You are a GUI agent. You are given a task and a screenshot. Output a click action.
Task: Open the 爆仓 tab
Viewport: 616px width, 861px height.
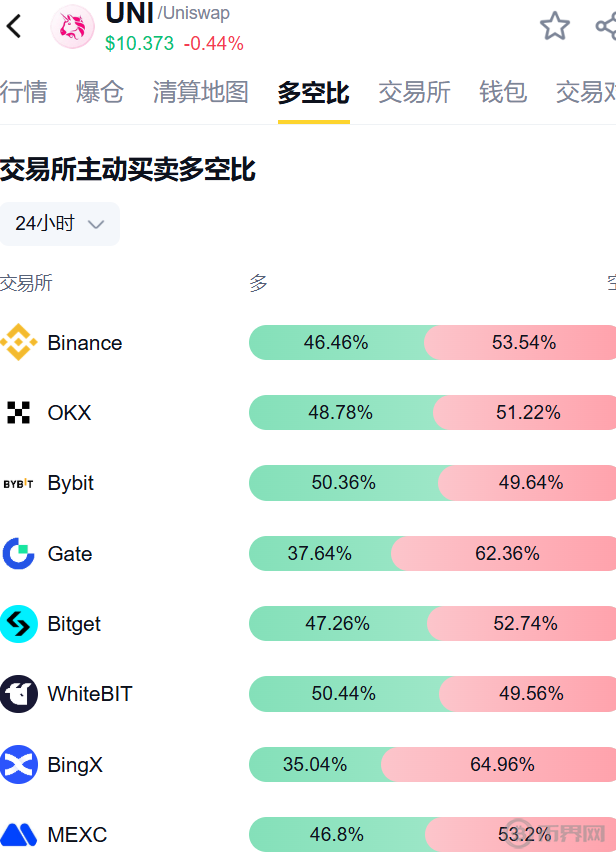(x=100, y=93)
